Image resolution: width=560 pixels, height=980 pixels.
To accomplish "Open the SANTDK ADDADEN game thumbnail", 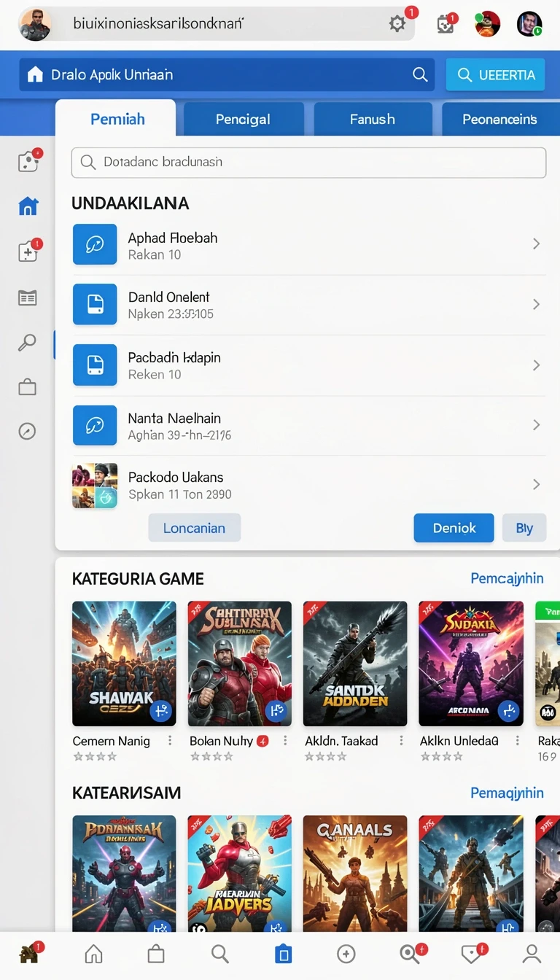I will [x=355, y=664].
